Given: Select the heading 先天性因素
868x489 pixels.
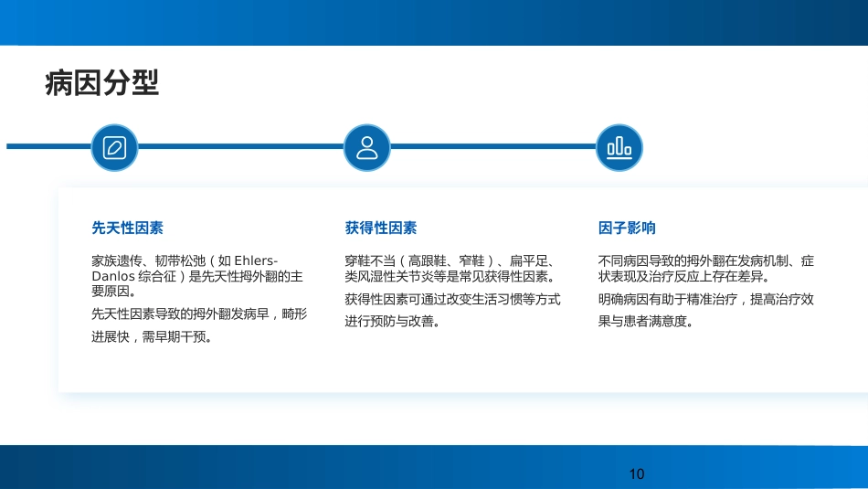Looking at the screenshot, I should (x=127, y=228).
